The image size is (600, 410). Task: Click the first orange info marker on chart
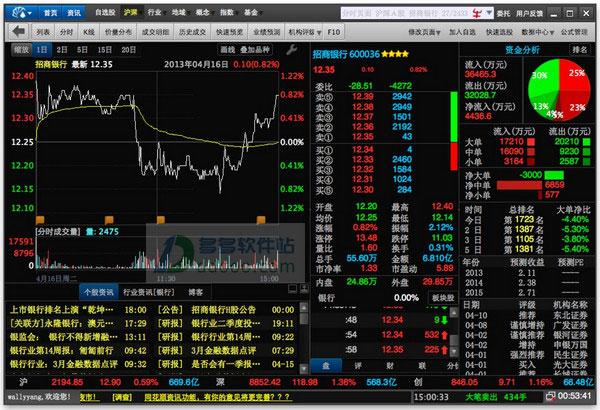(40, 220)
